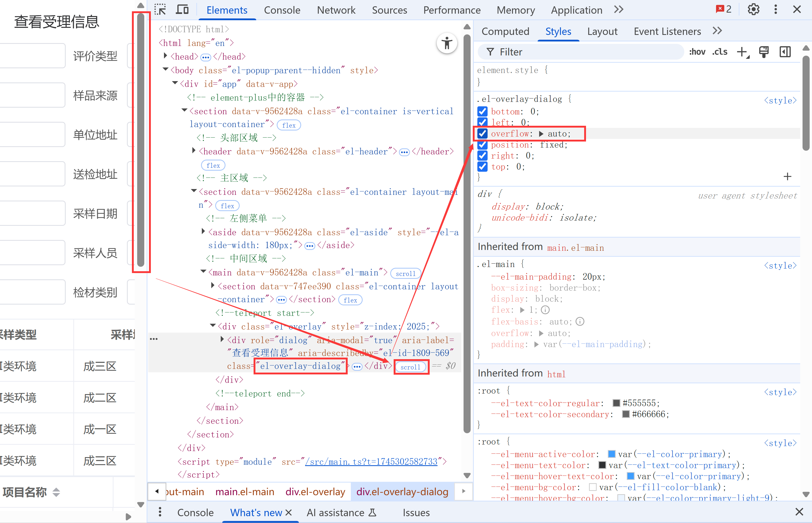Image resolution: width=812 pixels, height=523 pixels.
Task: Expand the header el-header node
Action: click(194, 150)
